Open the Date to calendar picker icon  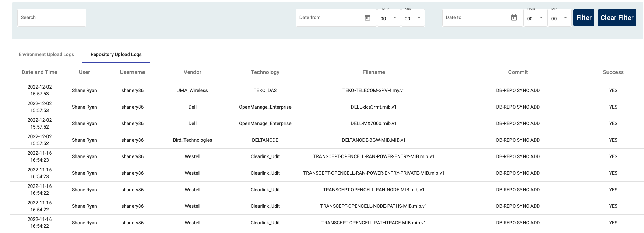click(x=514, y=18)
